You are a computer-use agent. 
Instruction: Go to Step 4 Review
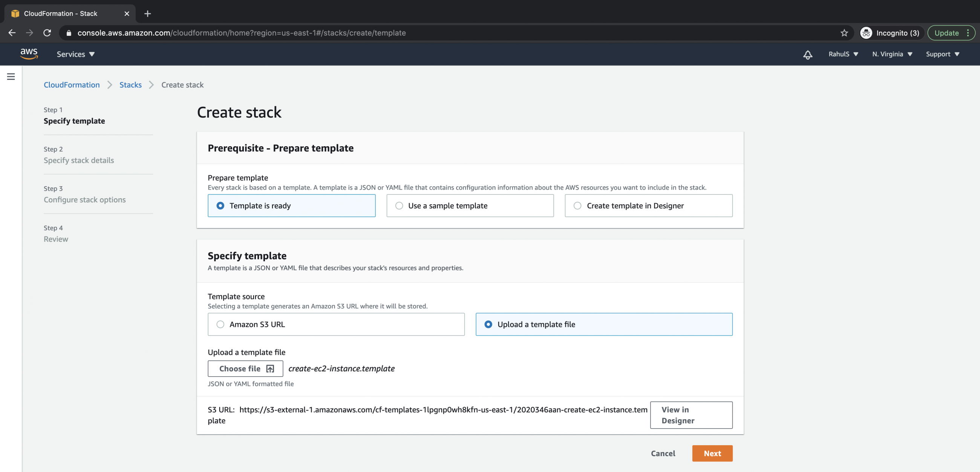click(x=56, y=234)
